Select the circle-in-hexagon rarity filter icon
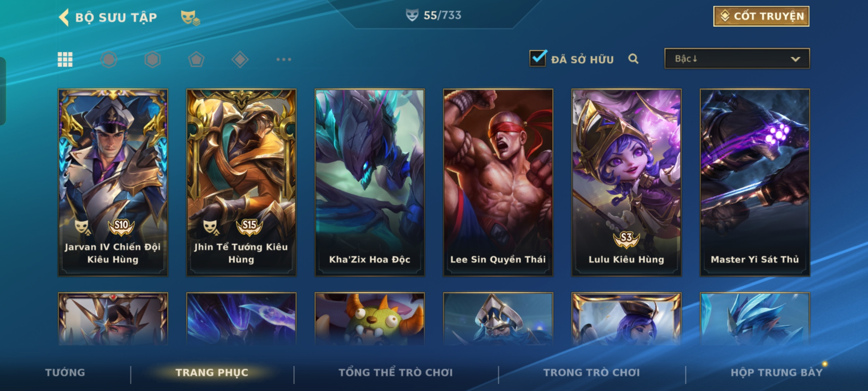Viewport: 868px width, 391px height. 109,59
